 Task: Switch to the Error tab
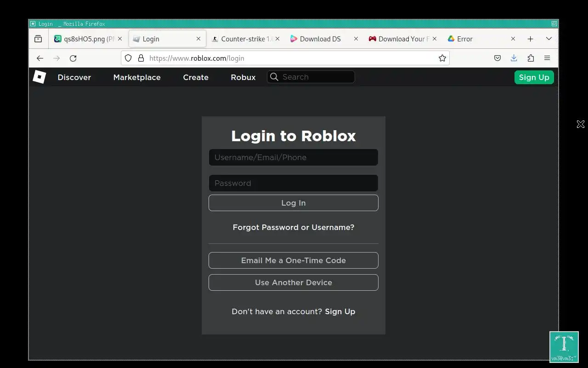(x=481, y=39)
